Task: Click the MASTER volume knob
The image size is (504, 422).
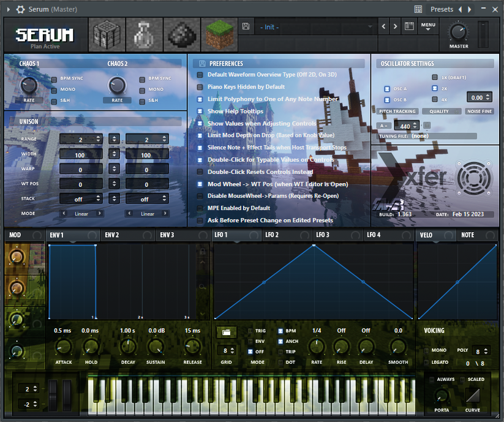Action: (x=459, y=32)
